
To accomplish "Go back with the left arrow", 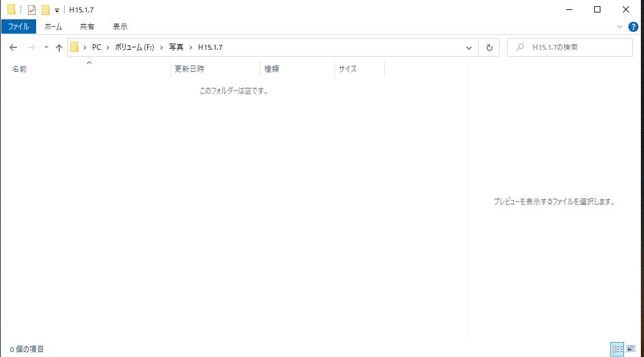I will tap(13, 47).
